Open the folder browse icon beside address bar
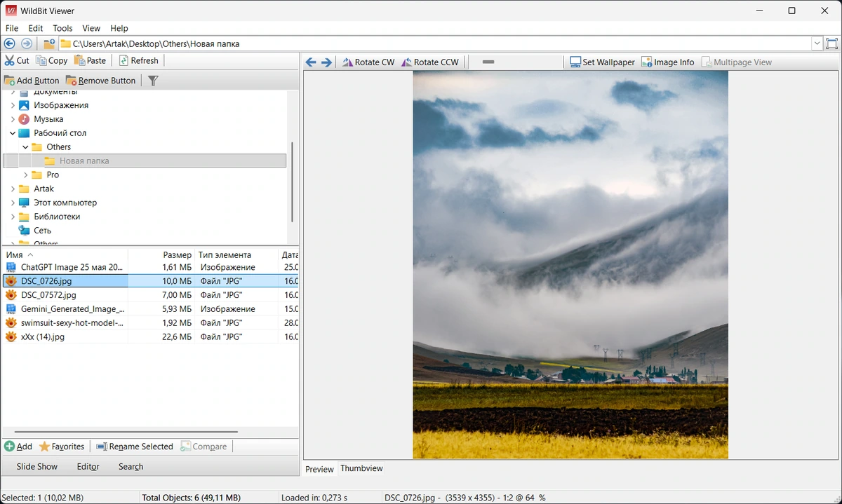The height and width of the screenshot is (504, 842). tap(49, 43)
